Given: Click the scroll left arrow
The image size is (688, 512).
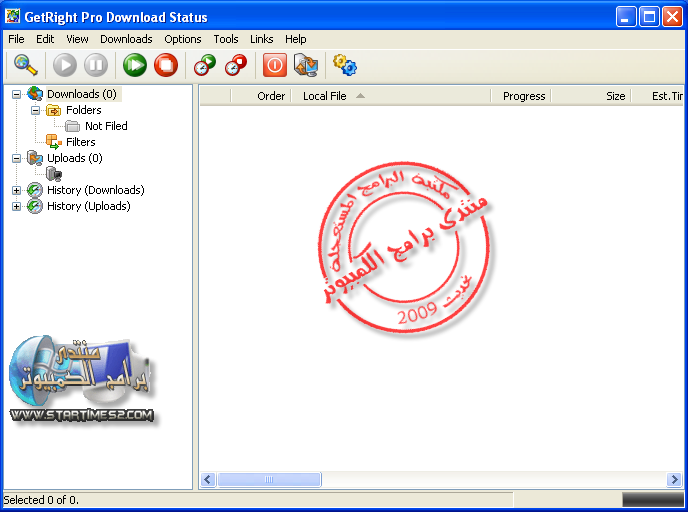Looking at the screenshot, I should pyautogui.click(x=208, y=480).
